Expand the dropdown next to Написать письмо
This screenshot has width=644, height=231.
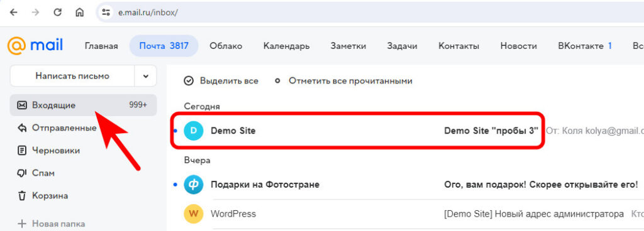pyautogui.click(x=146, y=76)
